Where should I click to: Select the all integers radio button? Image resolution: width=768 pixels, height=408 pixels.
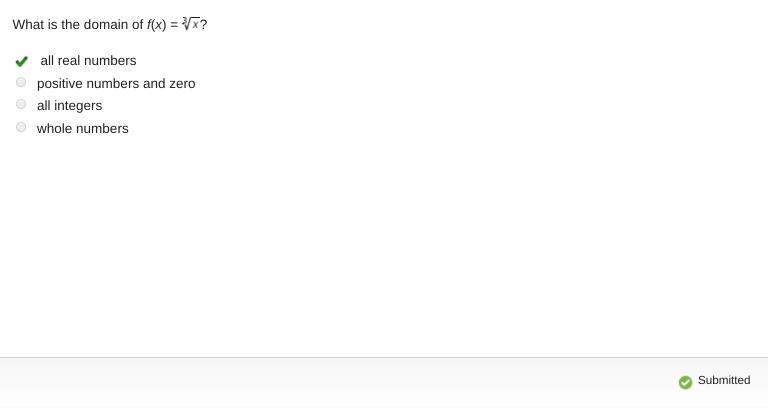21,104
